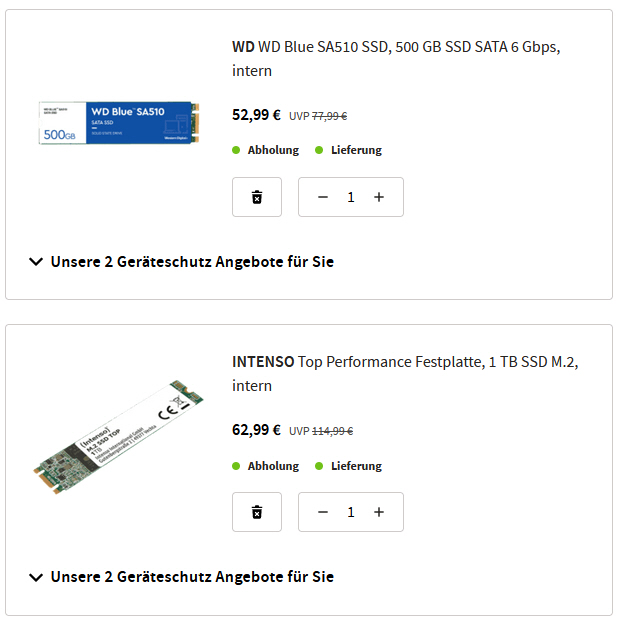
Task: Click the quantity value of Intenso SSD
Action: pos(351,512)
